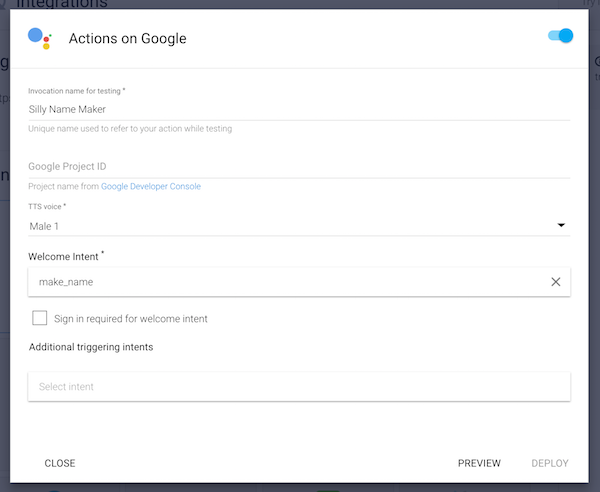
Task: Check the sign in required checkbox
Action: tap(40, 318)
